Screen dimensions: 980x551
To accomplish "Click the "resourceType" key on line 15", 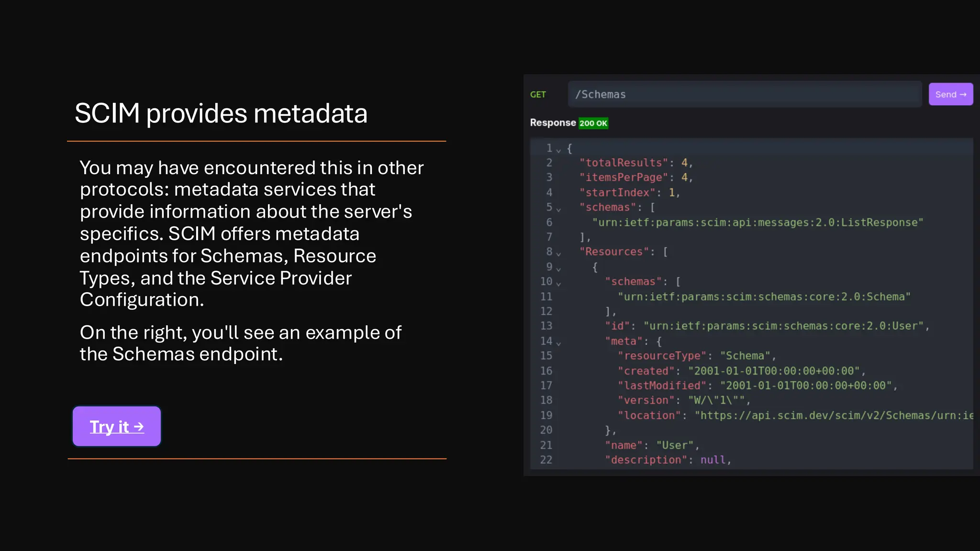I will 662,355.
